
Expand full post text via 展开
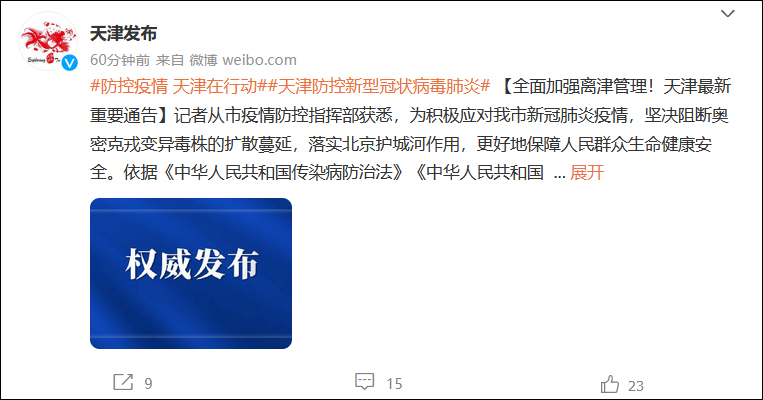pos(587,172)
